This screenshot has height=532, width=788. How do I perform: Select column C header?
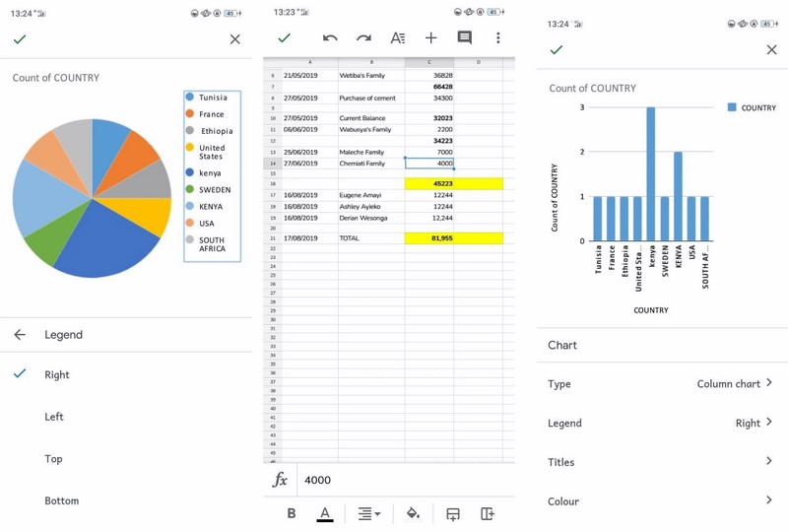[x=429, y=62]
